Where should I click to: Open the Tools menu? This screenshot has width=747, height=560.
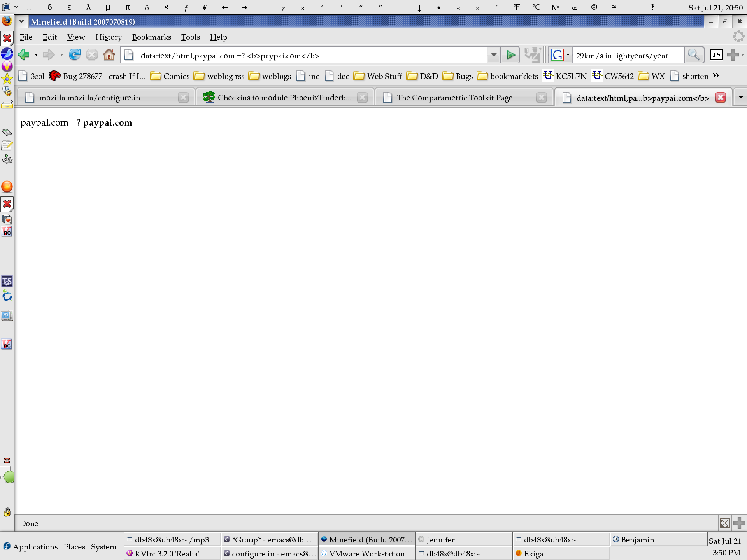pos(191,37)
